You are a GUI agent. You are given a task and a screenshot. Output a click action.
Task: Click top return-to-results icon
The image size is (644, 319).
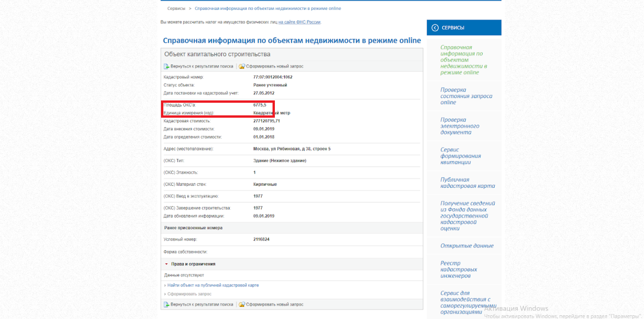pos(166,66)
